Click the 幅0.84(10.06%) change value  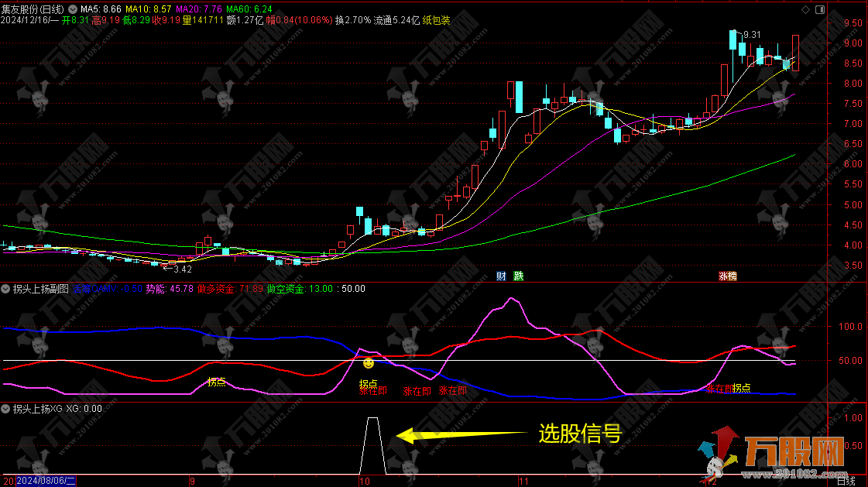(300, 20)
